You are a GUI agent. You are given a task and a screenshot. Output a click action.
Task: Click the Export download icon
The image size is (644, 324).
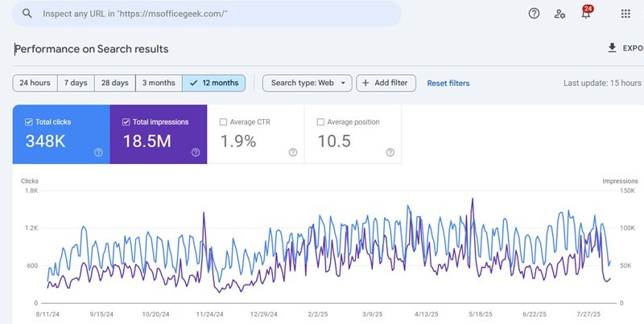pos(612,48)
